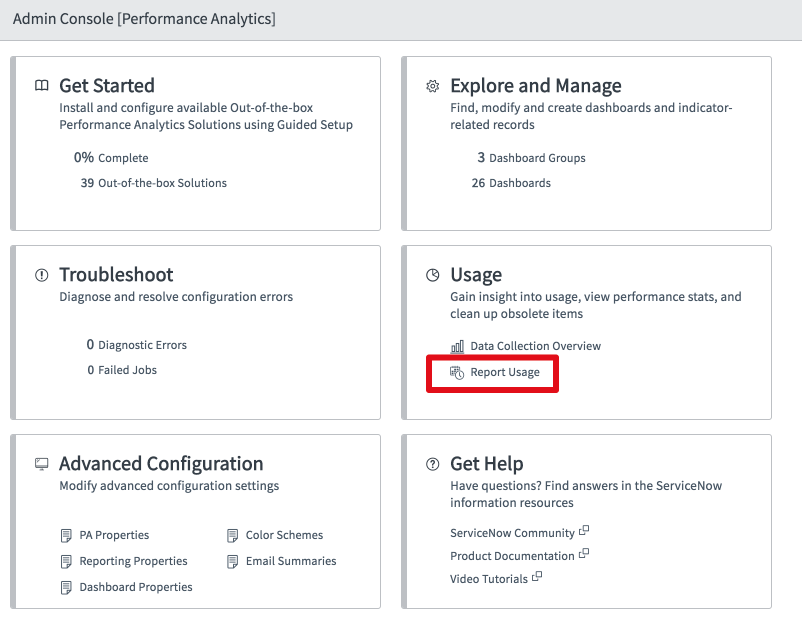Open Color Schemes configuration
This screenshot has width=802, height=620.
point(284,535)
